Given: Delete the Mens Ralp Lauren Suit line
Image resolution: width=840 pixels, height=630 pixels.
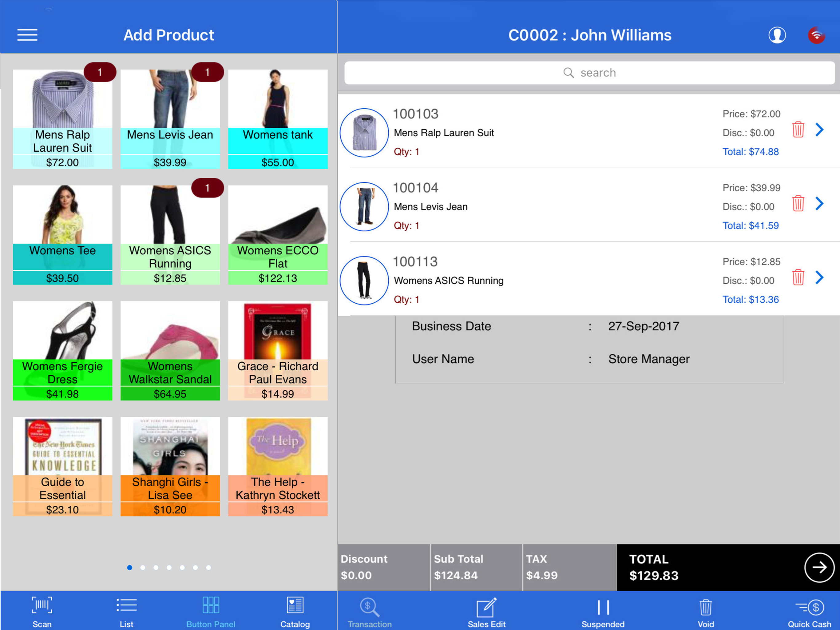Looking at the screenshot, I should 798,130.
